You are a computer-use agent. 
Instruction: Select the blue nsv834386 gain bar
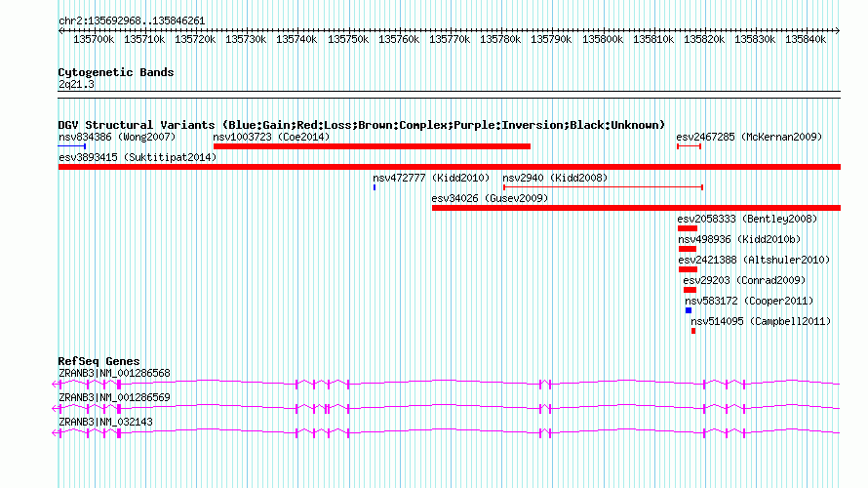click(72, 146)
